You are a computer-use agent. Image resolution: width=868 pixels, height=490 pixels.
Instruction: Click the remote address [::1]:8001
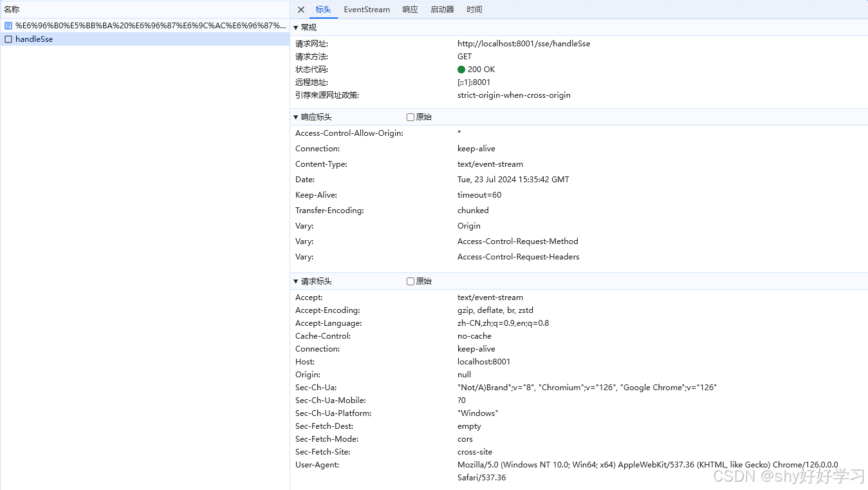point(474,82)
